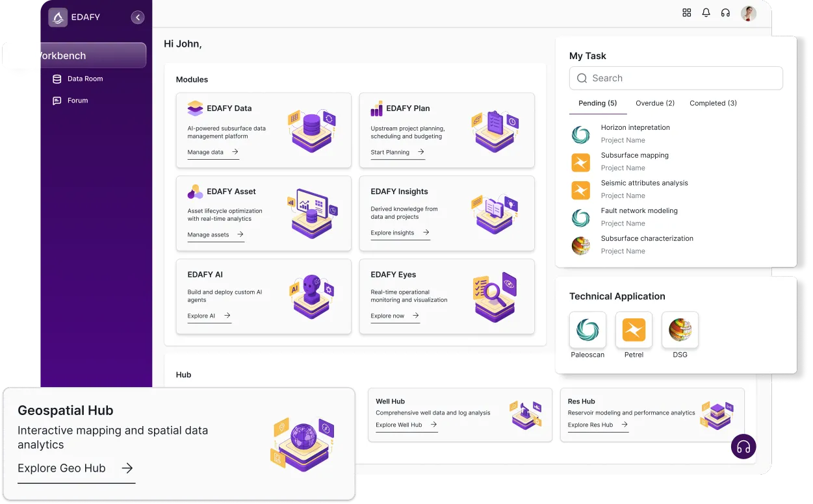Click inside the My Task search field

676,78
